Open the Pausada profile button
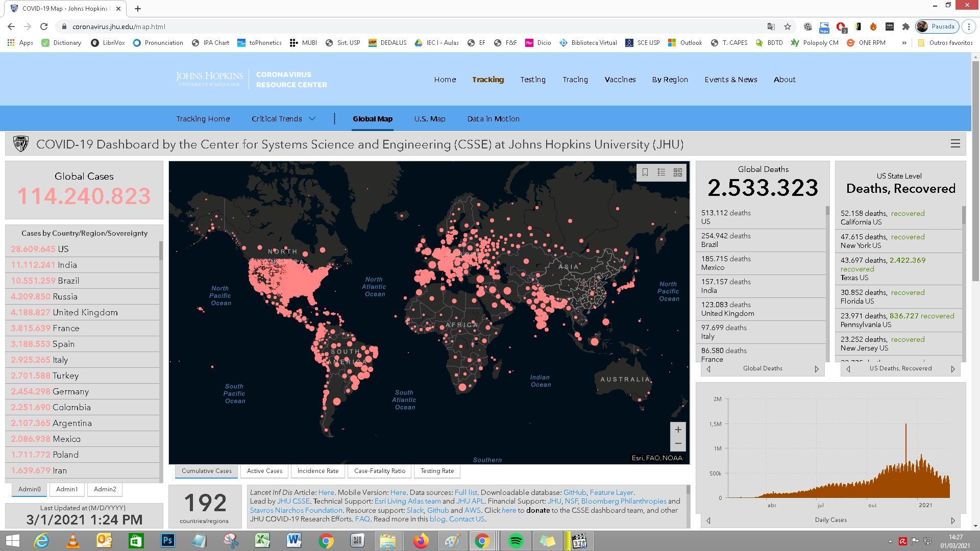 click(x=938, y=27)
